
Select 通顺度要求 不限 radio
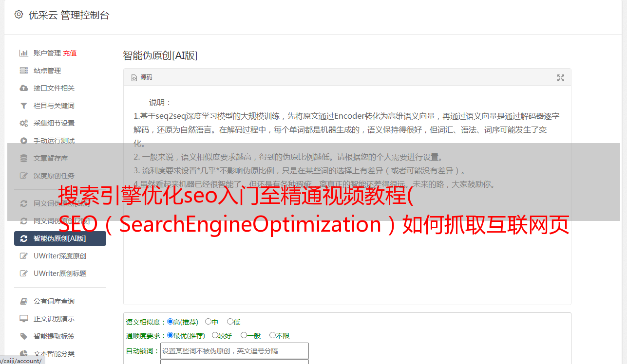(272, 335)
